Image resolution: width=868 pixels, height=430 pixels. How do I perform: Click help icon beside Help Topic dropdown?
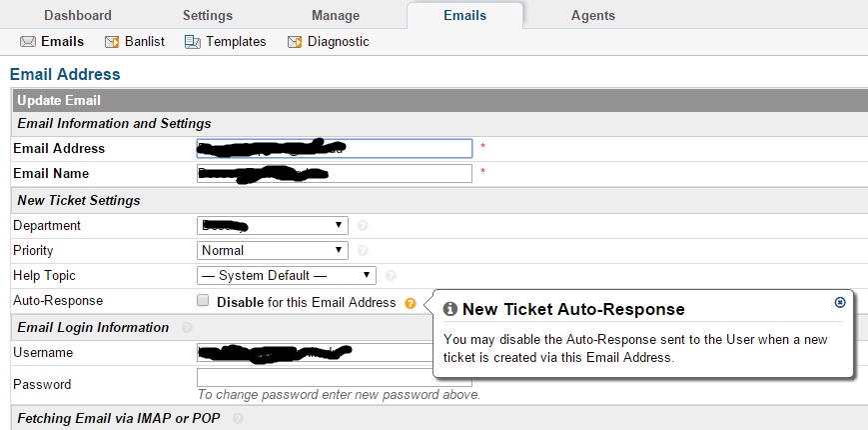[x=391, y=275]
